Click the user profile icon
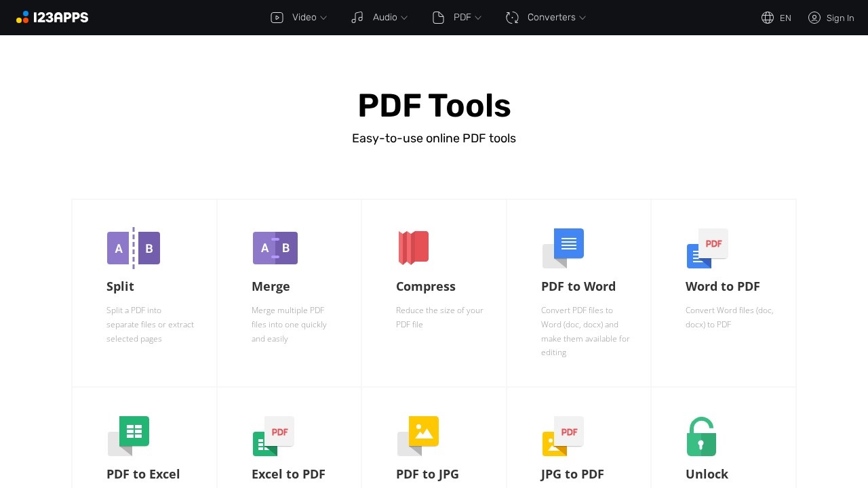This screenshot has height=488, width=868. (x=814, y=18)
